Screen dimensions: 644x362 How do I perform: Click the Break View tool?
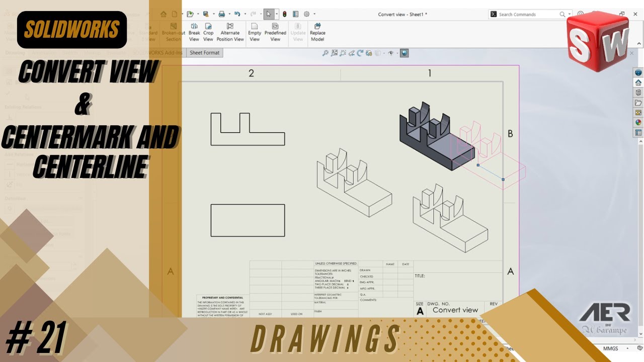194,32
